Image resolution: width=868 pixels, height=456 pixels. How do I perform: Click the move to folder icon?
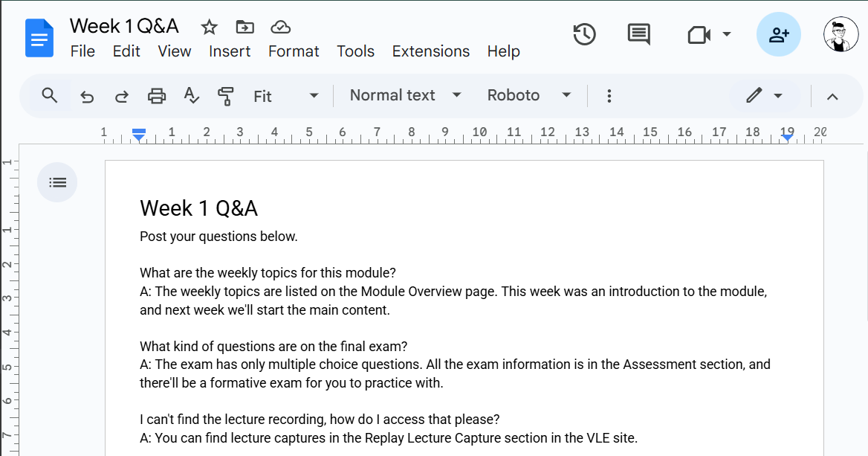tap(244, 28)
